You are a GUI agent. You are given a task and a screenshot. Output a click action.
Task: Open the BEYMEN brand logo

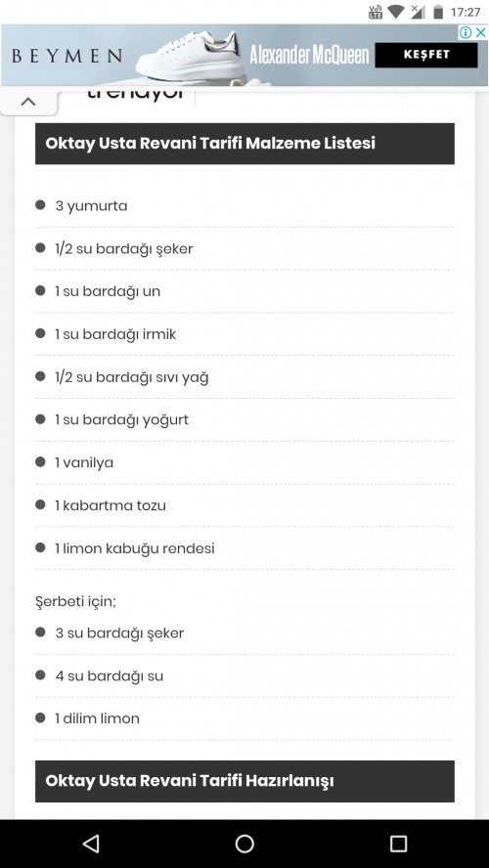click(67, 56)
